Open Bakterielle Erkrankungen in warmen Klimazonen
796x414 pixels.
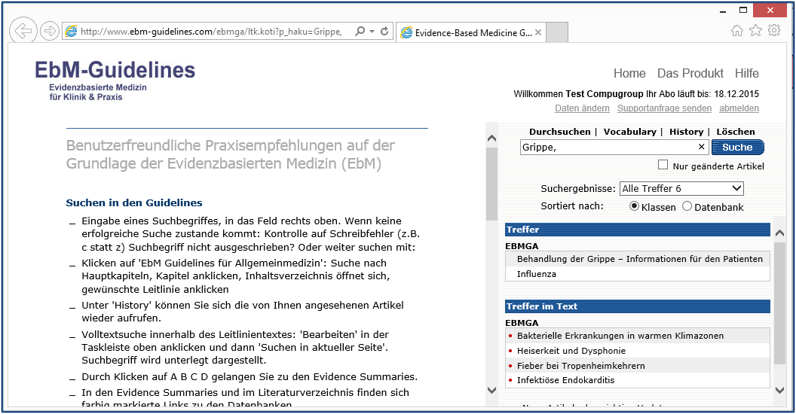pyautogui.click(x=620, y=336)
